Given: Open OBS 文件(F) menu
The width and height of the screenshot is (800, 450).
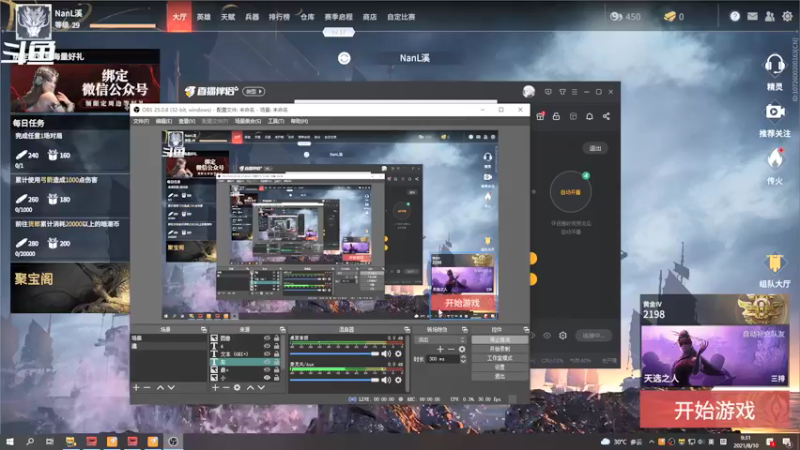Looking at the screenshot, I should [141, 121].
